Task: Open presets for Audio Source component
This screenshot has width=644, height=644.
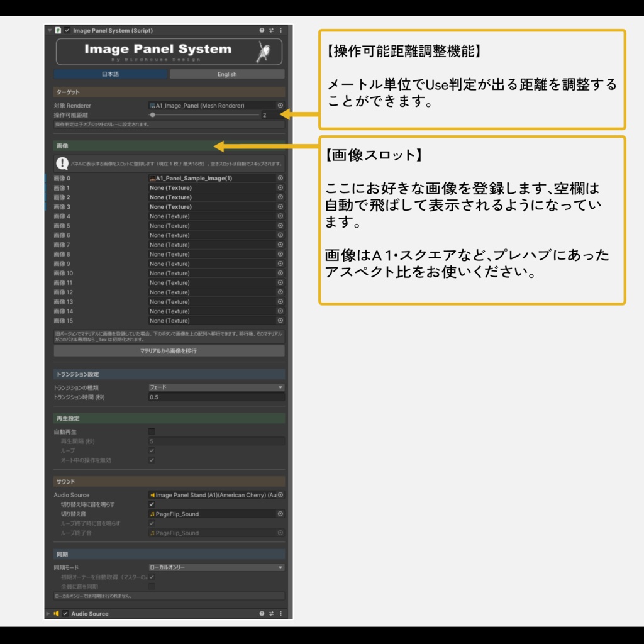Action: click(271, 613)
